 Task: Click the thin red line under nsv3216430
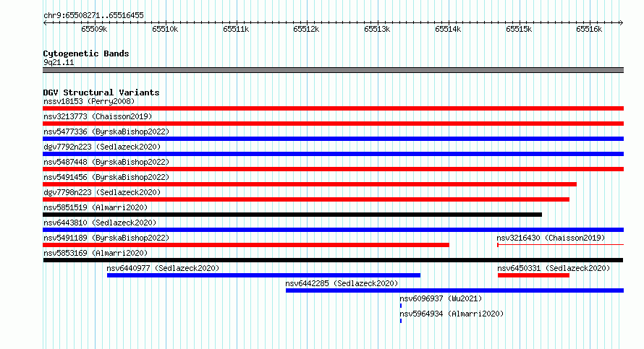(x=561, y=245)
